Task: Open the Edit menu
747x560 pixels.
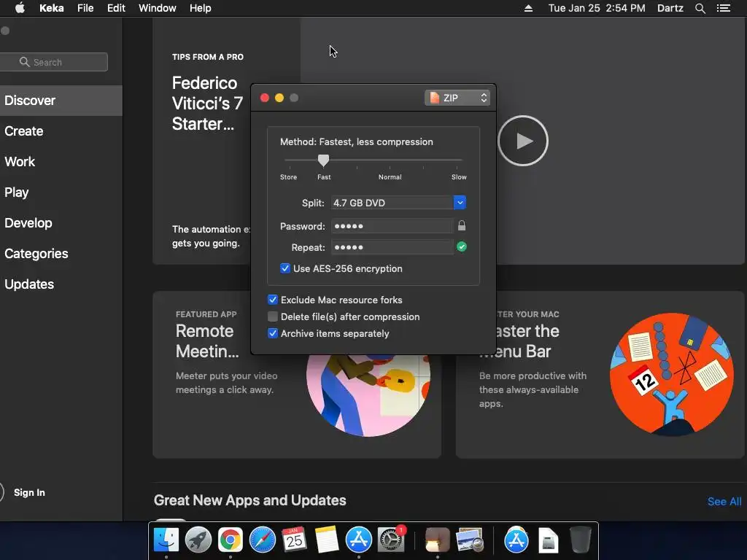Action: 116,8
